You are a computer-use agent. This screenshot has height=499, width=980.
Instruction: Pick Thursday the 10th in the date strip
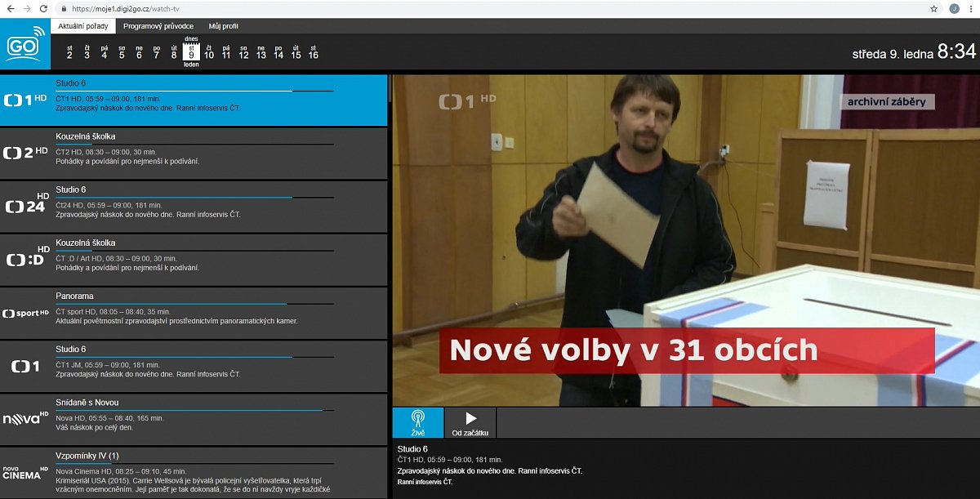click(209, 51)
